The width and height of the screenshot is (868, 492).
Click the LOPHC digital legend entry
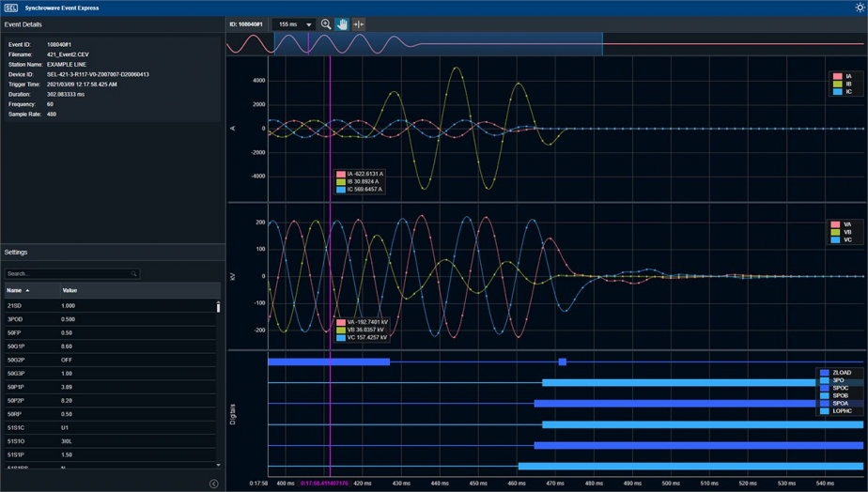pyautogui.click(x=840, y=411)
